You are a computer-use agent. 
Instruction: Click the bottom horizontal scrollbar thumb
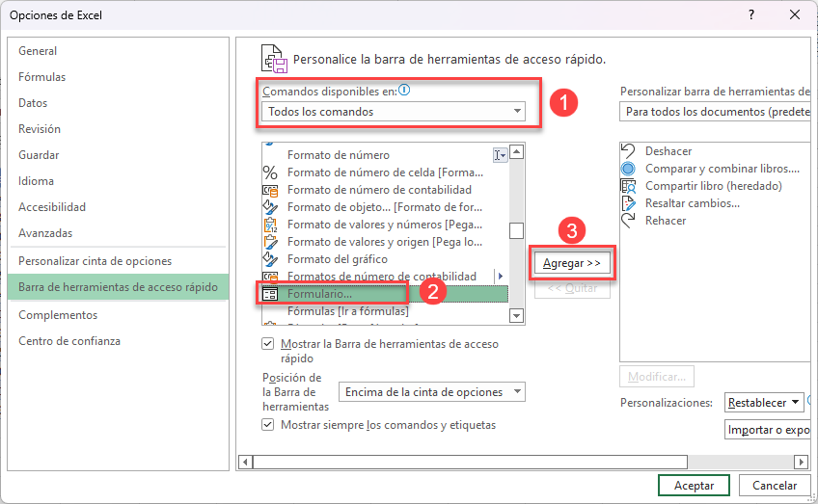coord(470,462)
